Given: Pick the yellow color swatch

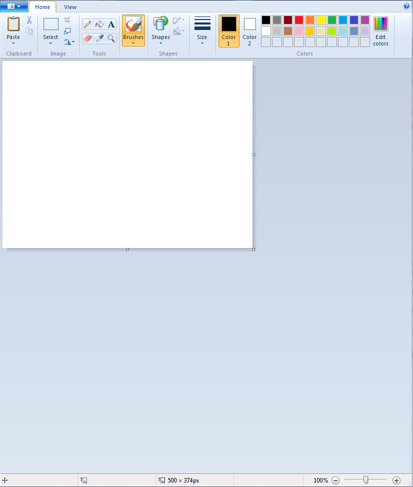Looking at the screenshot, I should [x=321, y=20].
